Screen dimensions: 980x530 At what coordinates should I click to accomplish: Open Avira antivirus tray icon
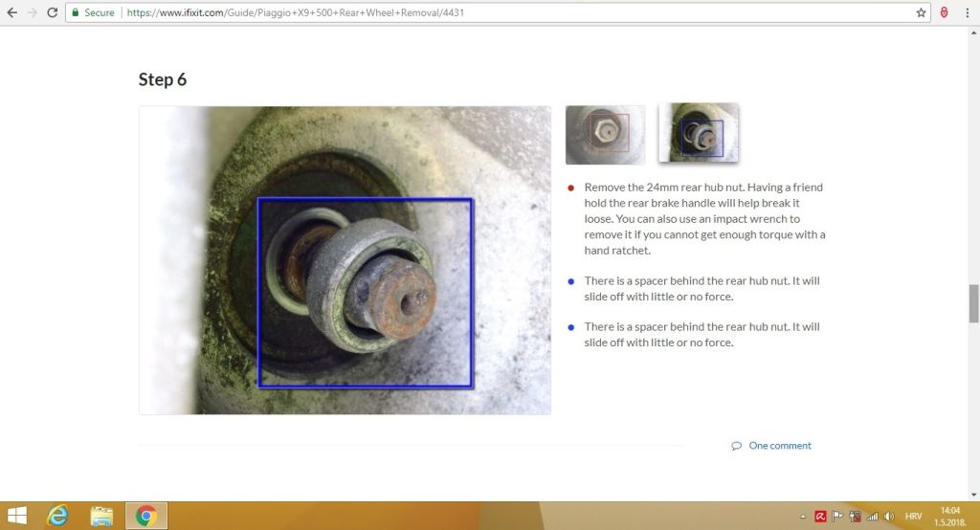pos(820,517)
